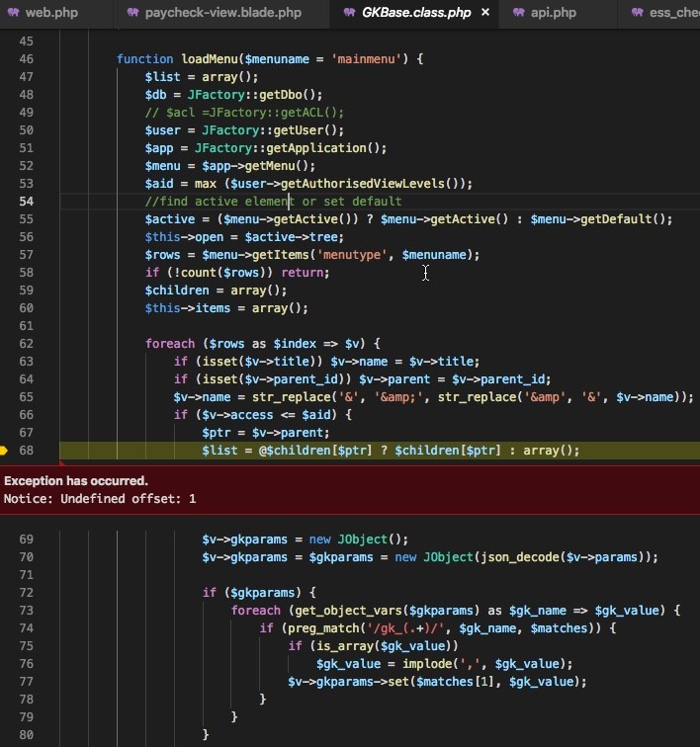The image size is (700, 747).
Task: Click the PHP icon on GKBase.class.php tab
Action: tap(348, 13)
